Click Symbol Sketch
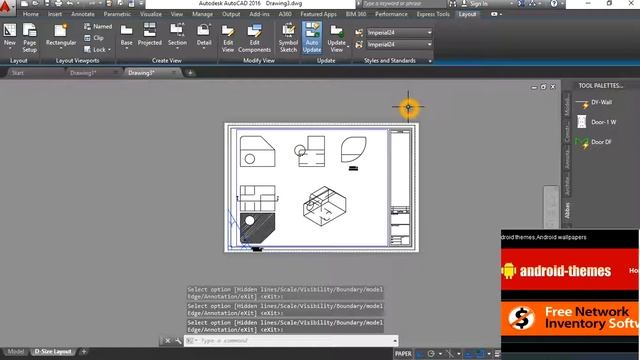640x360 pixels. (288, 38)
